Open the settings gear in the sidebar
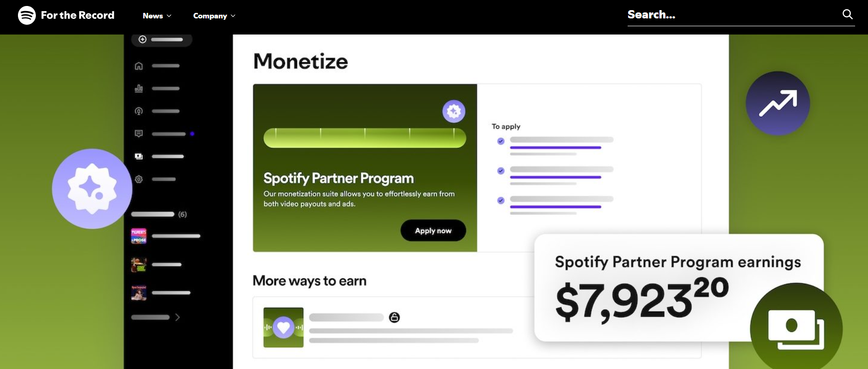 click(x=139, y=179)
